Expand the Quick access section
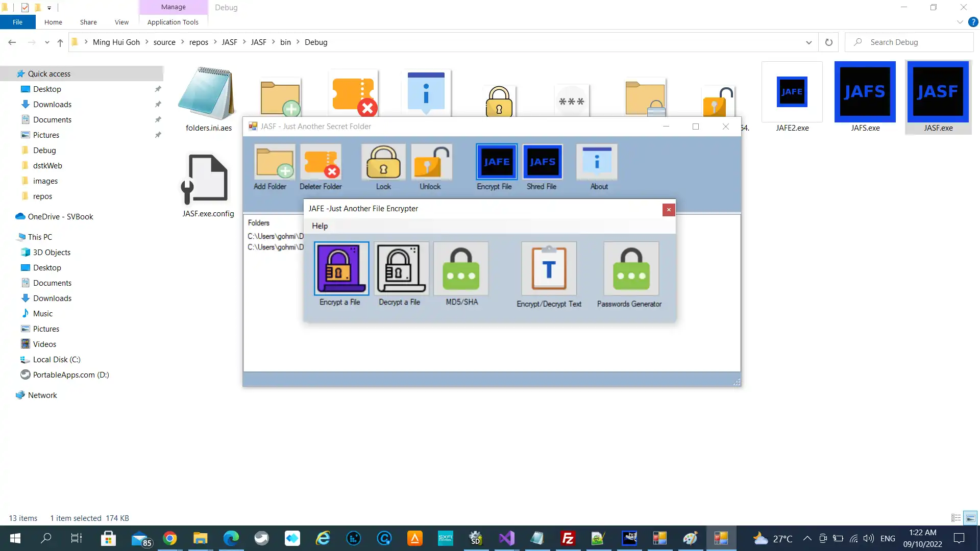Viewport: 980px width, 551px height. pyautogui.click(x=6, y=73)
